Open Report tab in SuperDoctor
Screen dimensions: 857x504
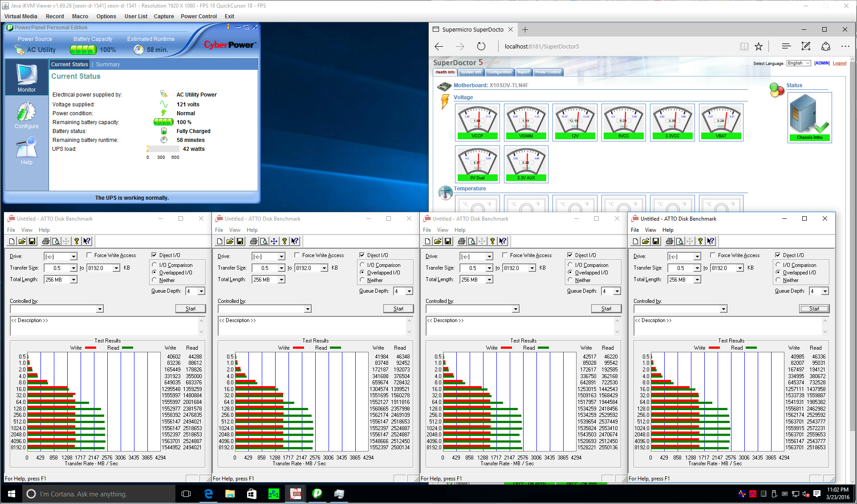pyautogui.click(x=524, y=72)
